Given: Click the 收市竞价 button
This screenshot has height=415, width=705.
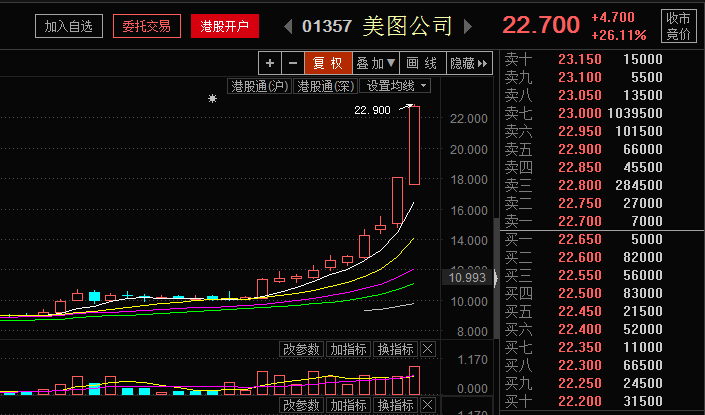Looking at the screenshot, I should (678, 26).
